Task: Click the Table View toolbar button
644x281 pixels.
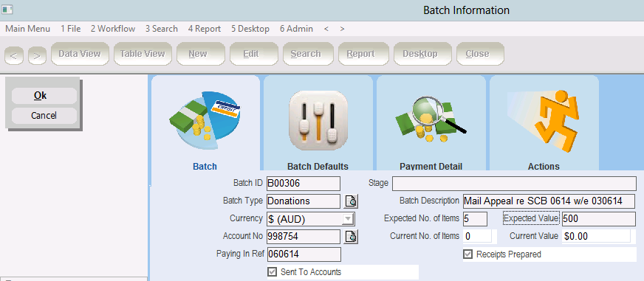Action: pos(143,54)
